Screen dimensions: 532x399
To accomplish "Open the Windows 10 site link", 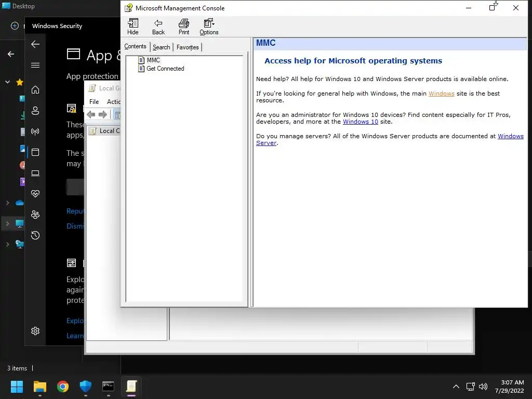I will coord(361,122).
